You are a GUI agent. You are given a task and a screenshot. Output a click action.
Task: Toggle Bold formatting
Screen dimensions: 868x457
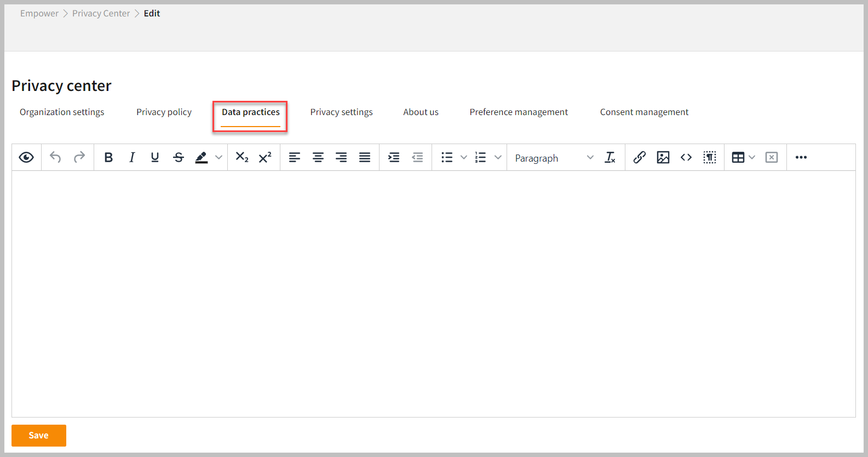click(108, 158)
